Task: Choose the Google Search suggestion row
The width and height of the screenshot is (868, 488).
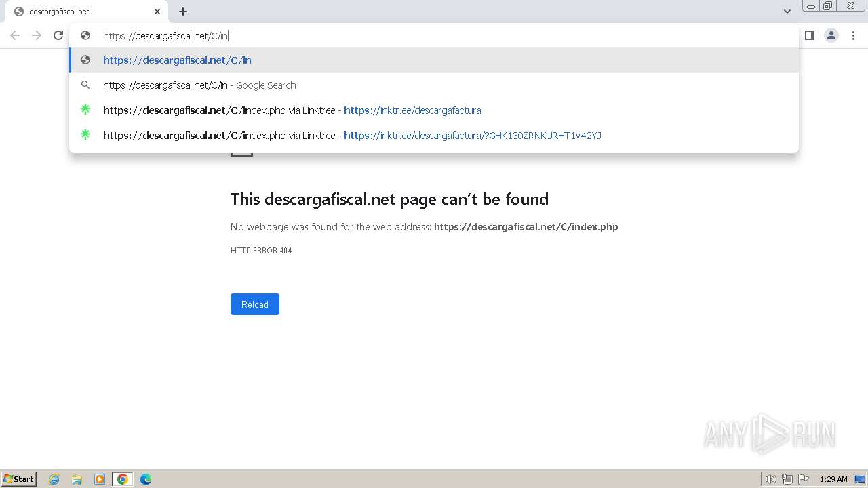Action: [434, 85]
